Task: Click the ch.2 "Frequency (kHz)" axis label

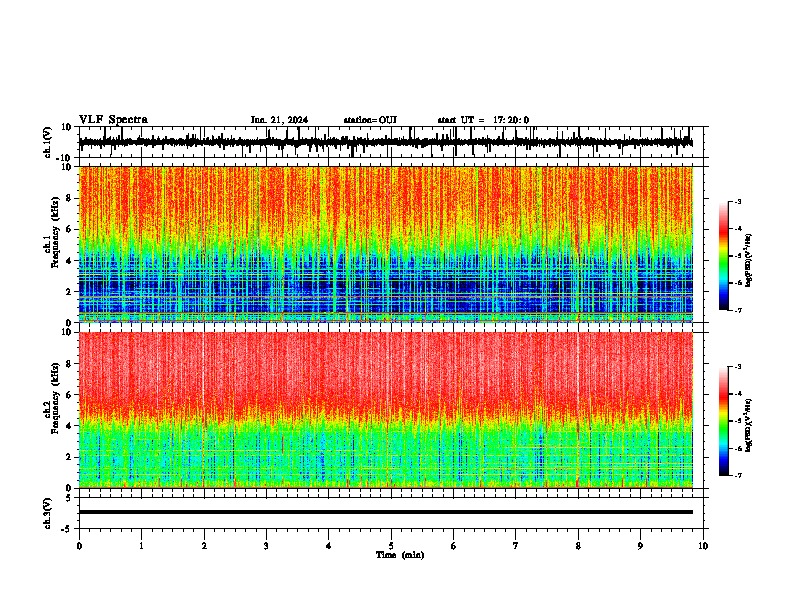Action: [55, 398]
